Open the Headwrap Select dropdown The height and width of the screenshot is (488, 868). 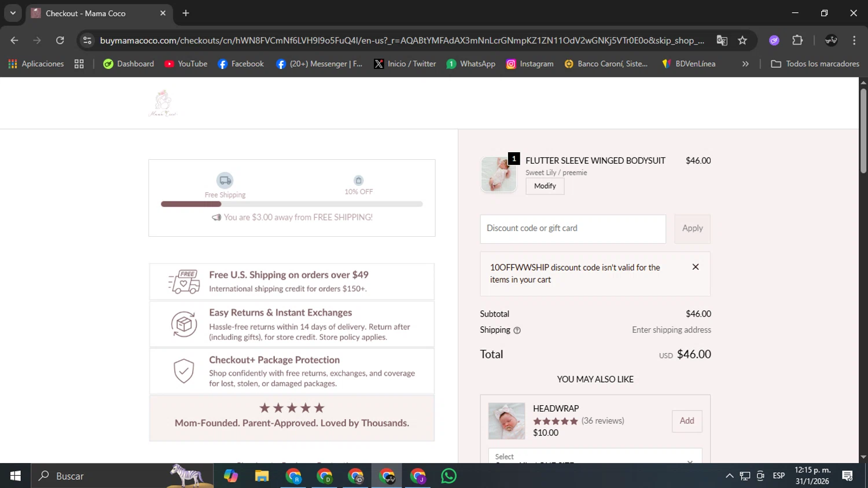coord(595,456)
